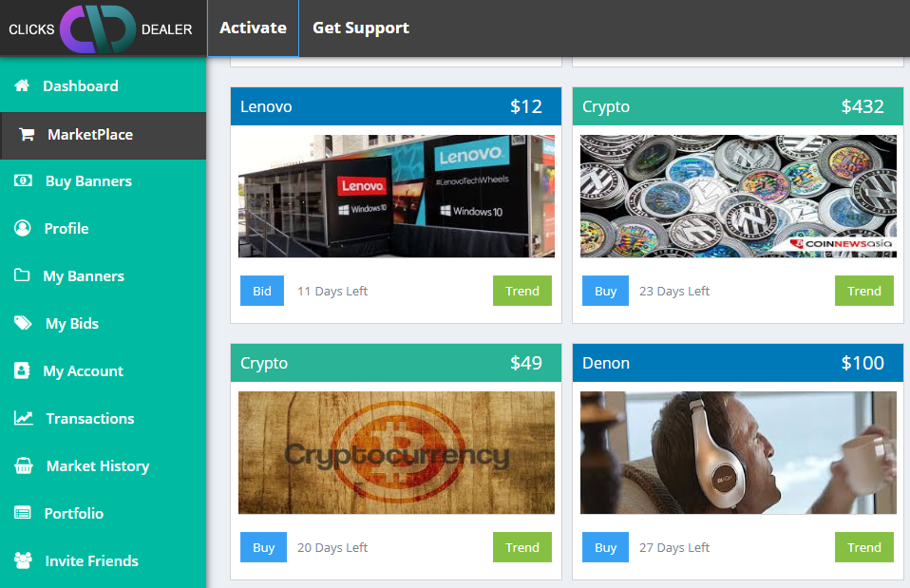Open My Banners from the sidebar
This screenshot has height=588, width=910.
click(103, 275)
